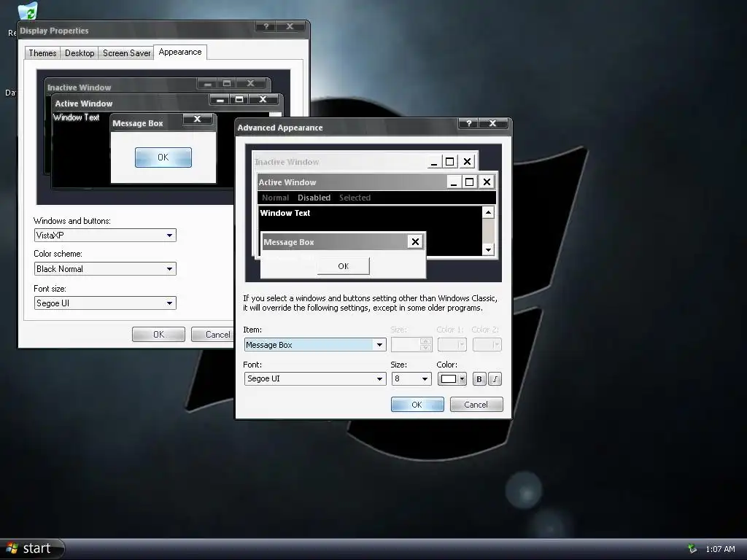
Task: Toggle the Bold font button
Action: pyautogui.click(x=479, y=379)
